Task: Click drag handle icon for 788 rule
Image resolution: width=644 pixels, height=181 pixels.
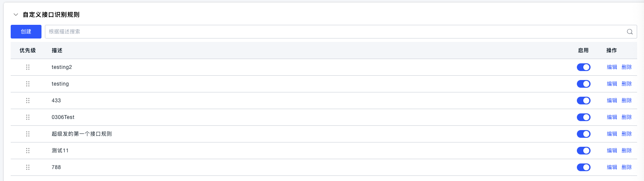Action: point(28,167)
